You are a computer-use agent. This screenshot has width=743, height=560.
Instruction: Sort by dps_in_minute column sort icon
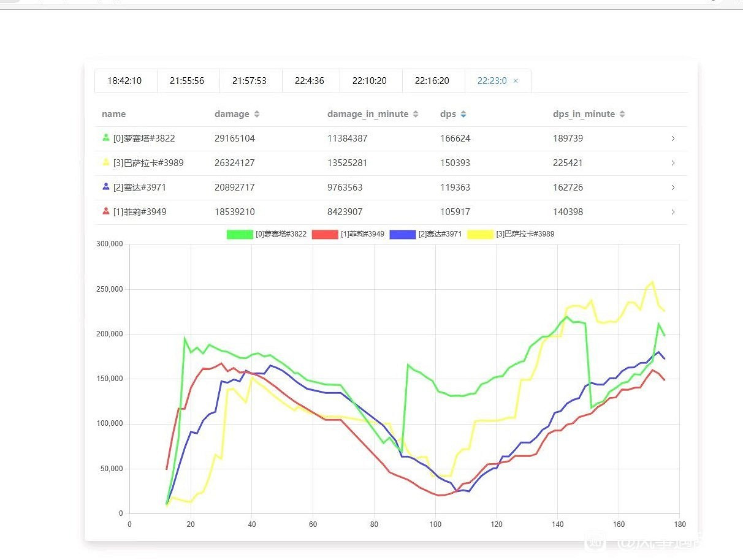[x=622, y=114]
